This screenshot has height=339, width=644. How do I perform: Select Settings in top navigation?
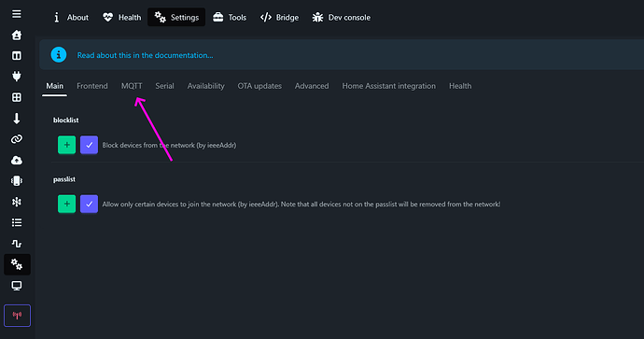coord(176,17)
